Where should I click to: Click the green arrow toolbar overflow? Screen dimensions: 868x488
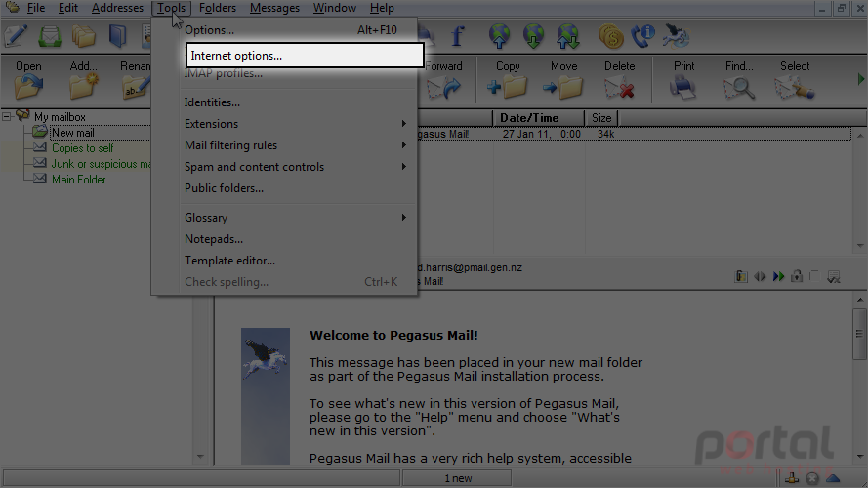[x=861, y=79]
